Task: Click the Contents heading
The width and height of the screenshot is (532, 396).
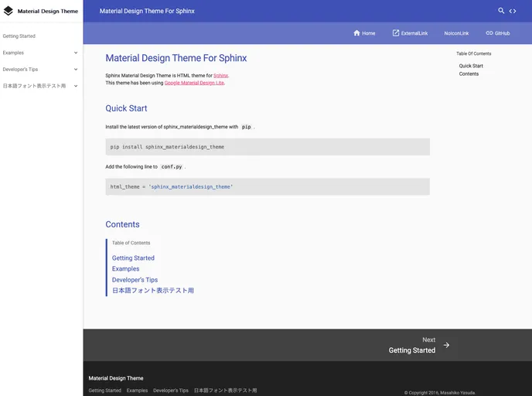Action: coord(122,224)
